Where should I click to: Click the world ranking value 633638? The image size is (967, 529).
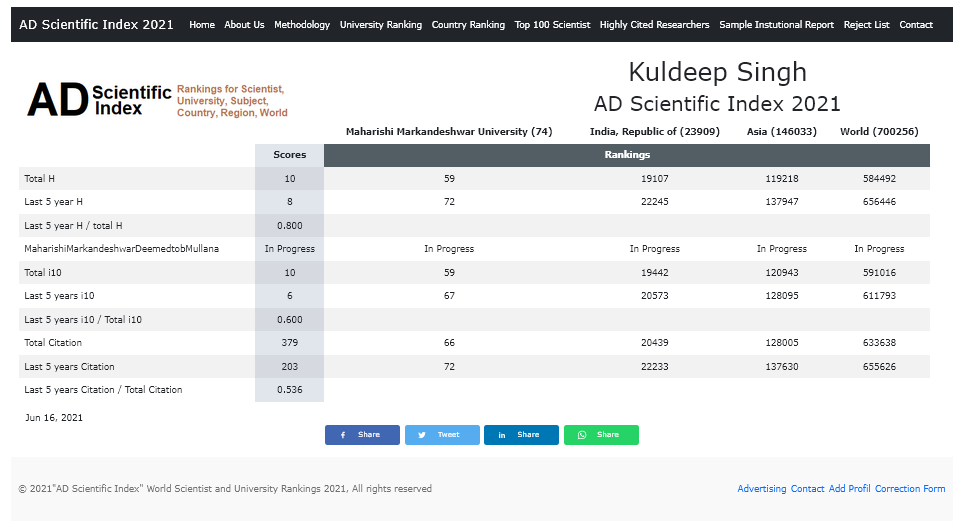[879, 343]
